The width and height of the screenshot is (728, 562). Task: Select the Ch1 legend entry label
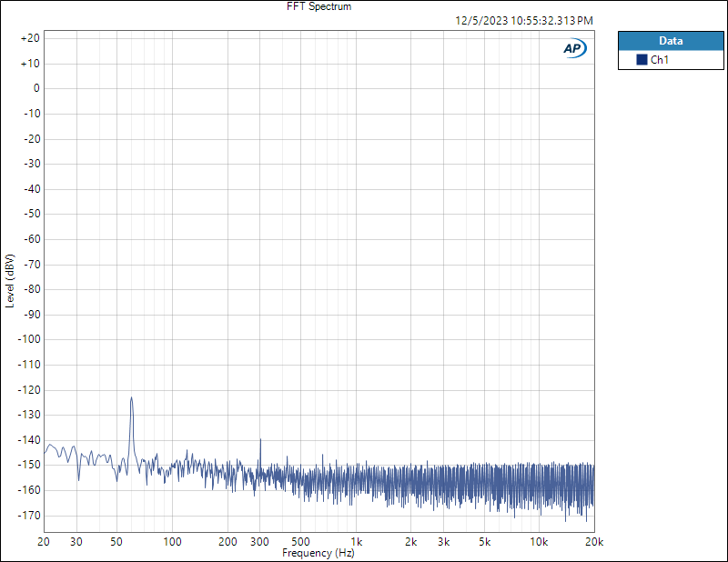[x=659, y=59]
